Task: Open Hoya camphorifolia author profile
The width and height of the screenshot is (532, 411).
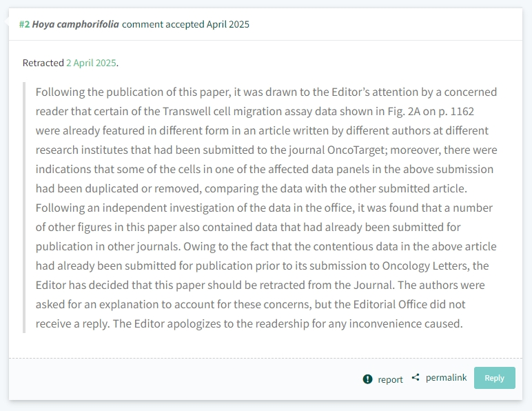Action: tap(75, 24)
